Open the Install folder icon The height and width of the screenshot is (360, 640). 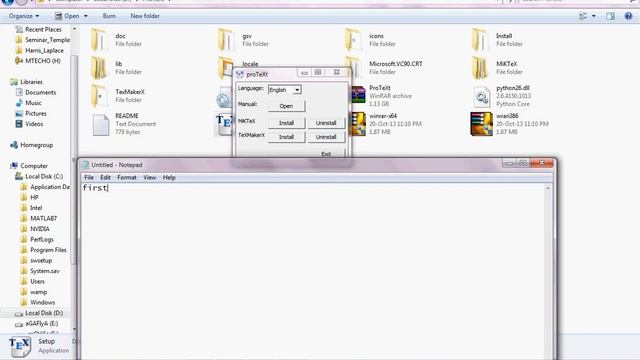click(480, 40)
